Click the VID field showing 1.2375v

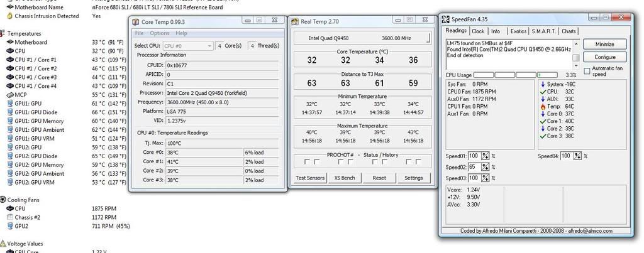222,121
